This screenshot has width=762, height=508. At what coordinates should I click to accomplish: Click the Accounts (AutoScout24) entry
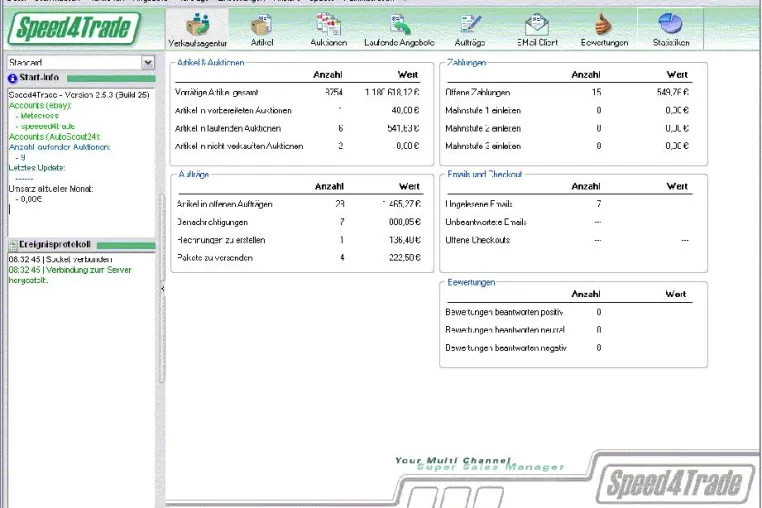tap(54, 137)
